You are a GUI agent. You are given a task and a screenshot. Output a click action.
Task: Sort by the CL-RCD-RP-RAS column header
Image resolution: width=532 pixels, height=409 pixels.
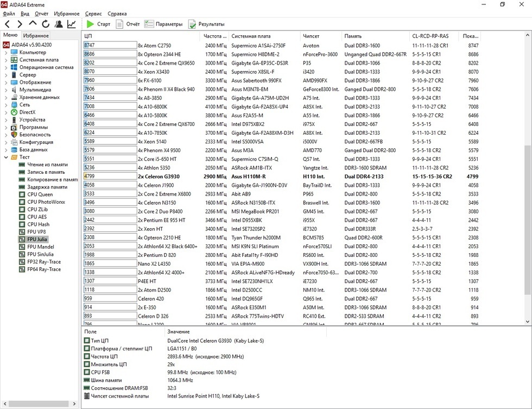click(434, 36)
